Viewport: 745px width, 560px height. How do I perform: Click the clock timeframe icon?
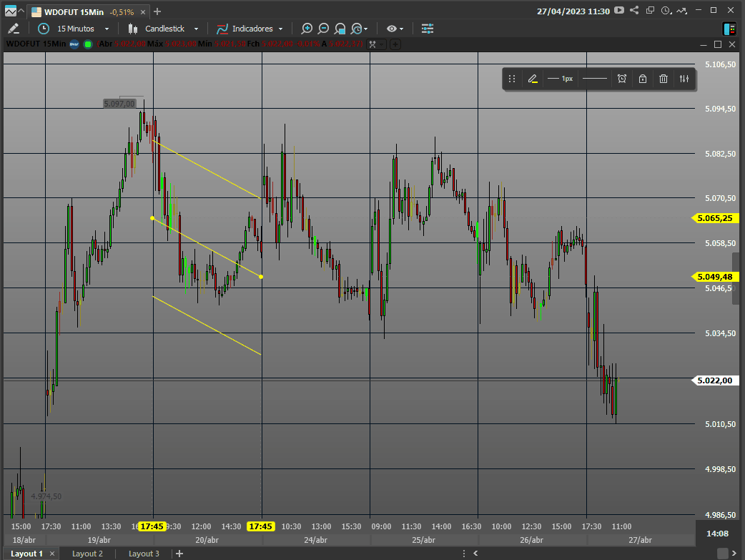coord(44,29)
